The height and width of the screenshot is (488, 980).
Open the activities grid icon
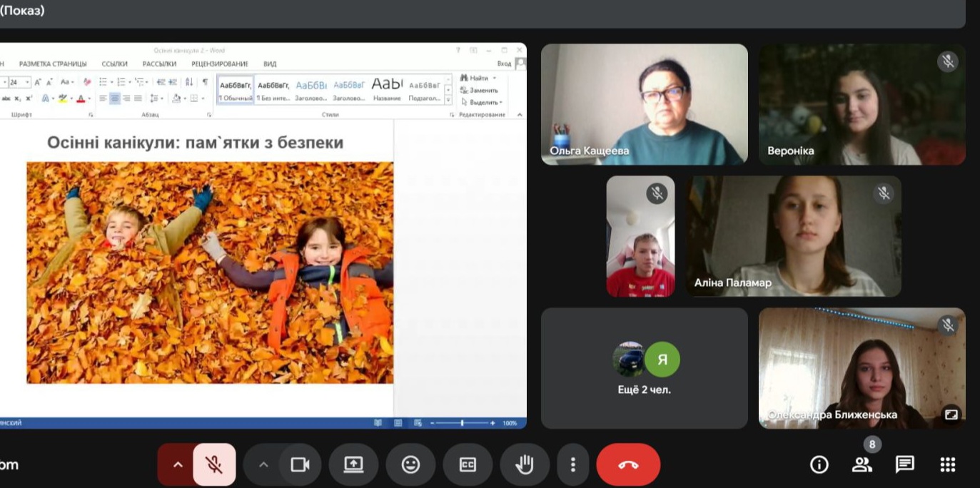(948, 465)
